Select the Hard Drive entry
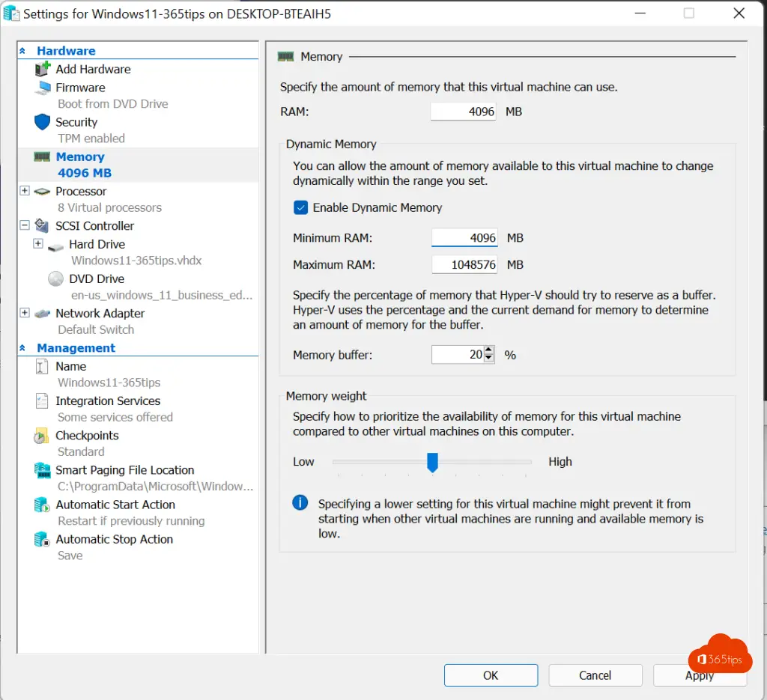The image size is (767, 700). [x=97, y=244]
